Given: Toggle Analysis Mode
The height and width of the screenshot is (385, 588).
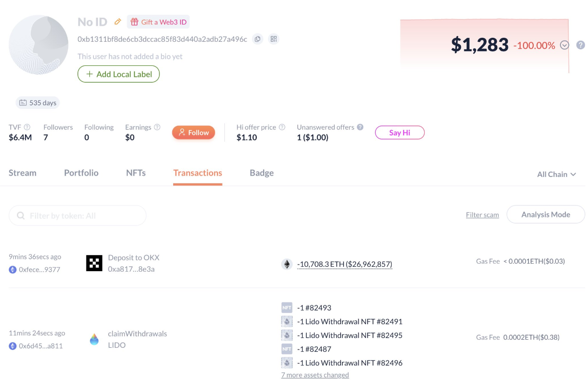Looking at the screenshot, I should tap(546, 214).
